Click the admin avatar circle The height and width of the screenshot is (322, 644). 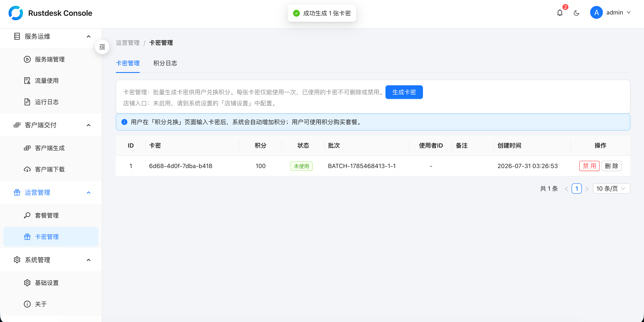[x=596, y=13]
